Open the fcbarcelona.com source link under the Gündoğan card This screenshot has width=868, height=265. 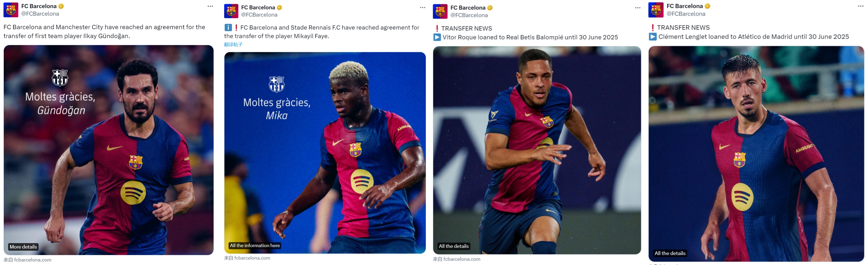[33, 260]
